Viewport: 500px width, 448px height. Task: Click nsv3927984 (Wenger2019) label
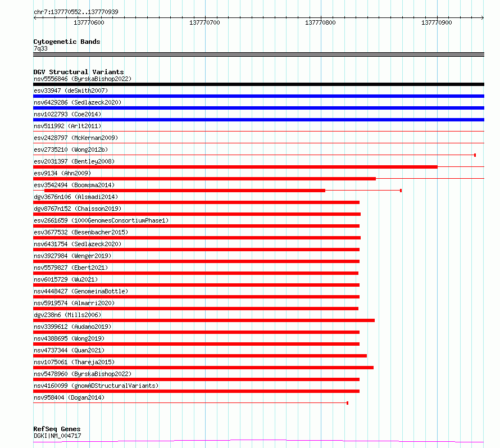coord(72,256)
